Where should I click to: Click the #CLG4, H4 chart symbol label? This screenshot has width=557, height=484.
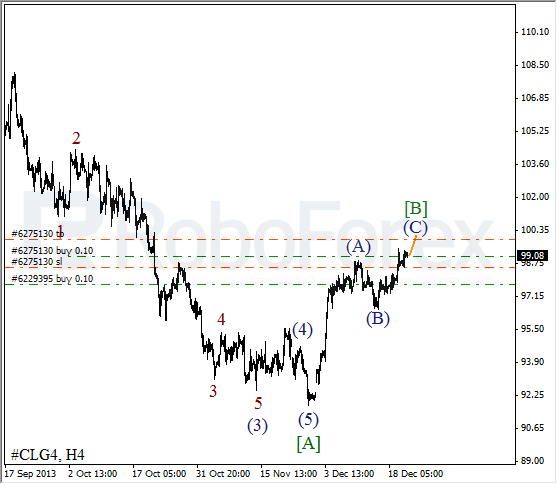pos(48,455)
